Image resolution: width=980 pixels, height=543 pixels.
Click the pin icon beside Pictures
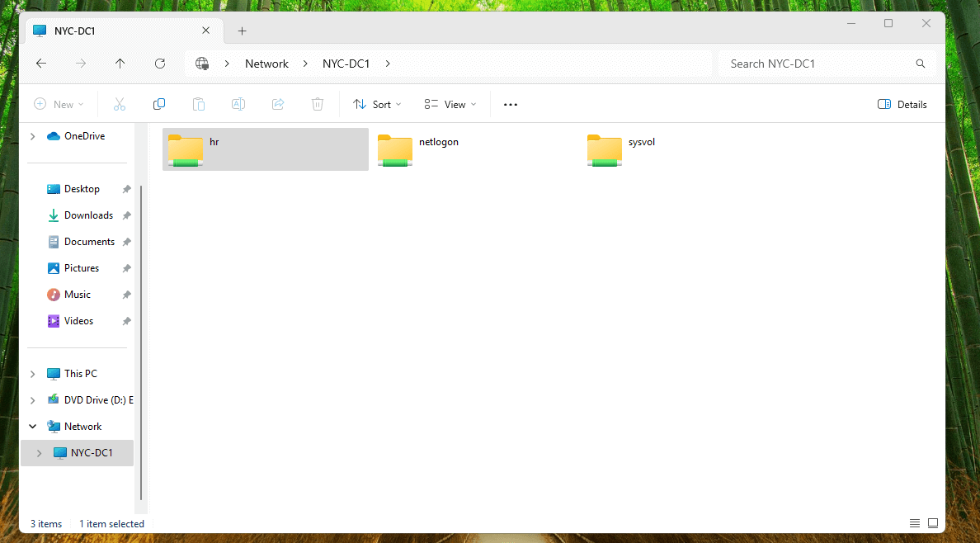tap(126, 268)
